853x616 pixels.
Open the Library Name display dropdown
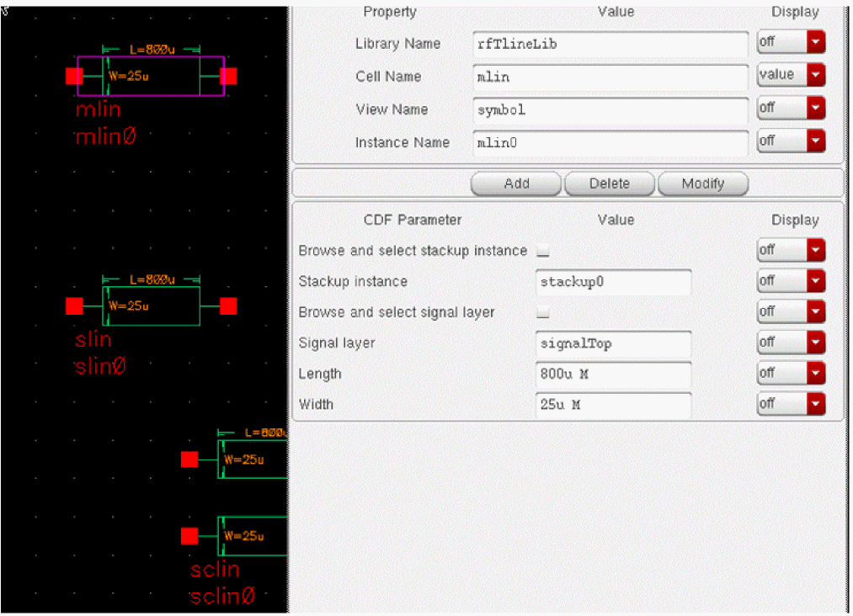[x=815, y=42]
